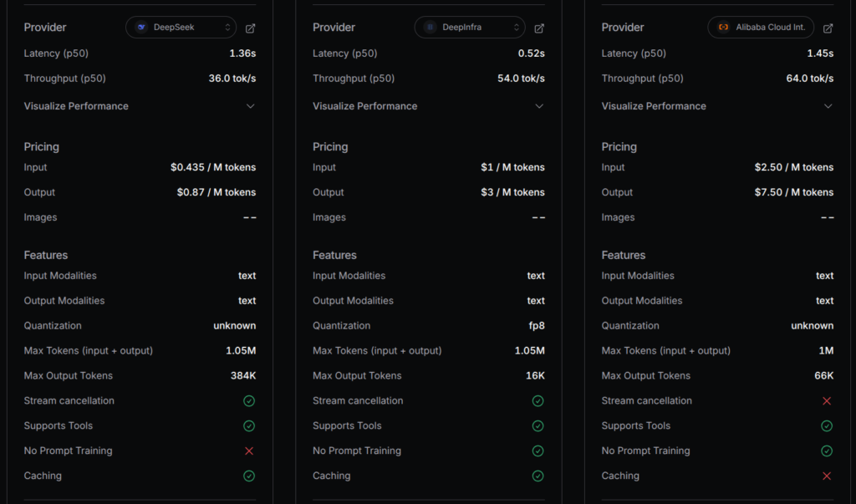Click Alibaba No Prompt Training check icon
Screen dimensions: 856x504
pyautogui.click(x=827, y=451)
